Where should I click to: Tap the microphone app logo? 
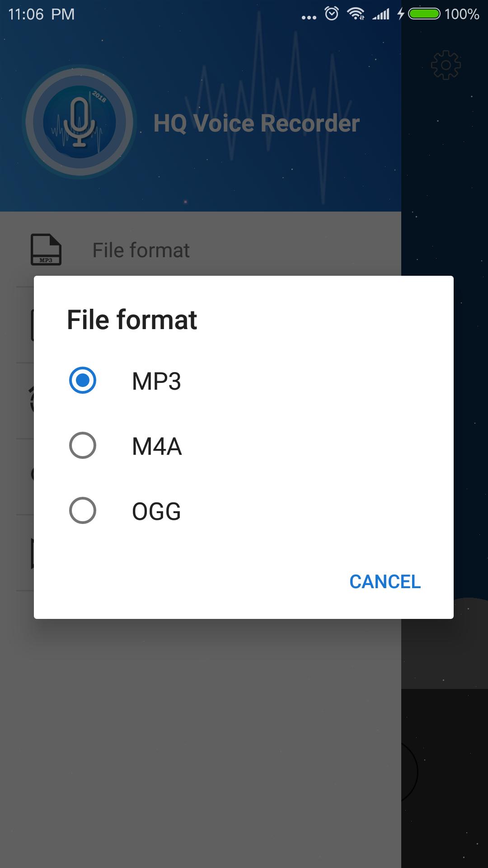click(x=80, y=122)
